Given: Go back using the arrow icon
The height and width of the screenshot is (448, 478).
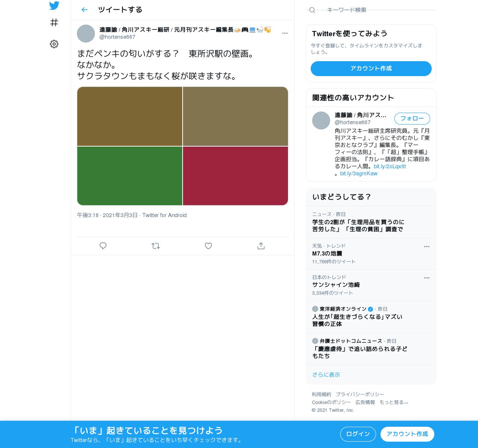Looking at the screenshot, I should click(84, 10).
